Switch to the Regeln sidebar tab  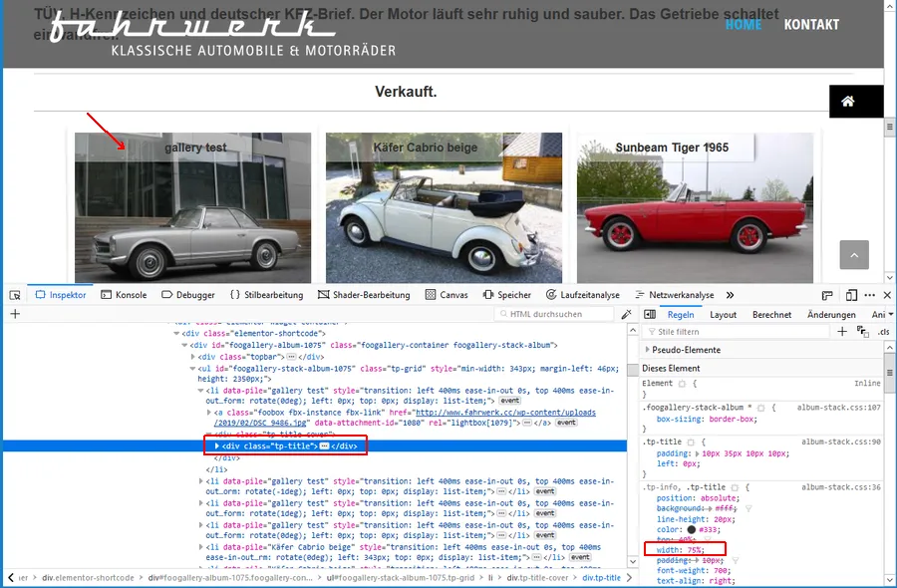tap(681, 315)
